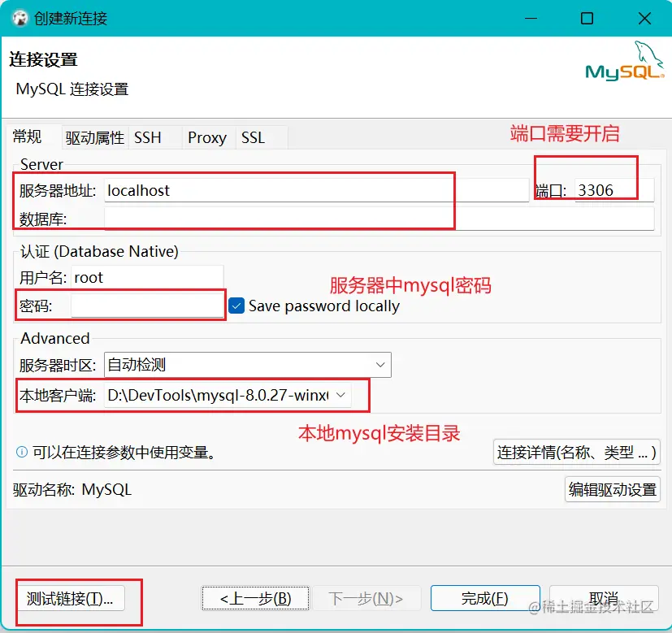Click the DBeaver app icon in title bar
The width and height of the screenshot is (672, 633).
coord(20,19)
